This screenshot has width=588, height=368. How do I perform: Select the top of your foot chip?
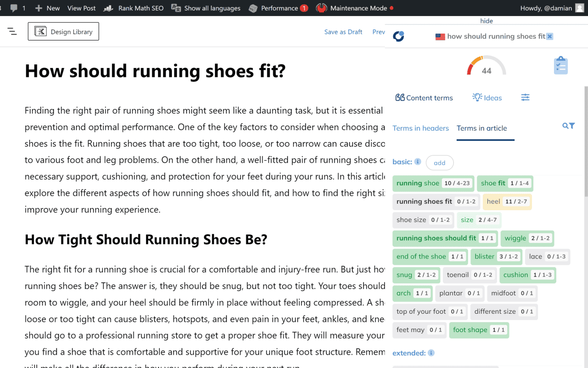(x=430, y=312)
